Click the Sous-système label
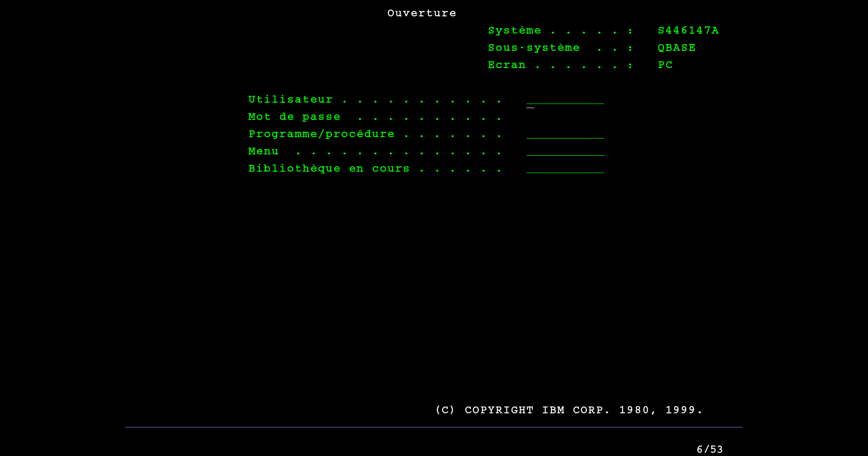This screenshot has width=868, height=456. [x=534, y=48]
